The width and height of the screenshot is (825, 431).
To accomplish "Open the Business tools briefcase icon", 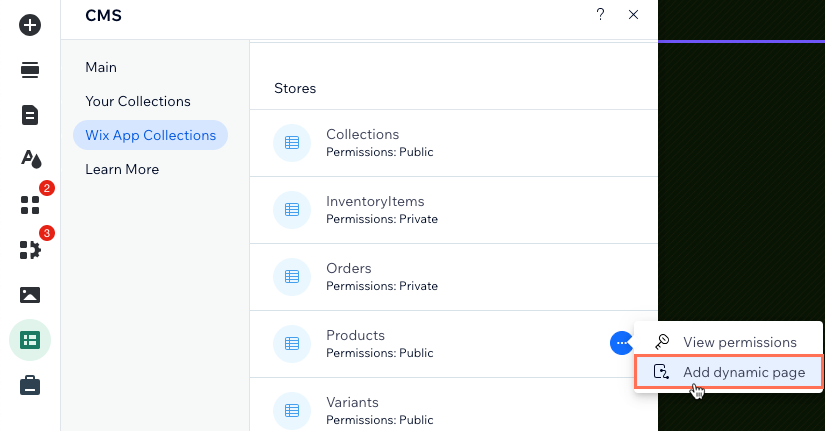I will click(x=30, y=385).
